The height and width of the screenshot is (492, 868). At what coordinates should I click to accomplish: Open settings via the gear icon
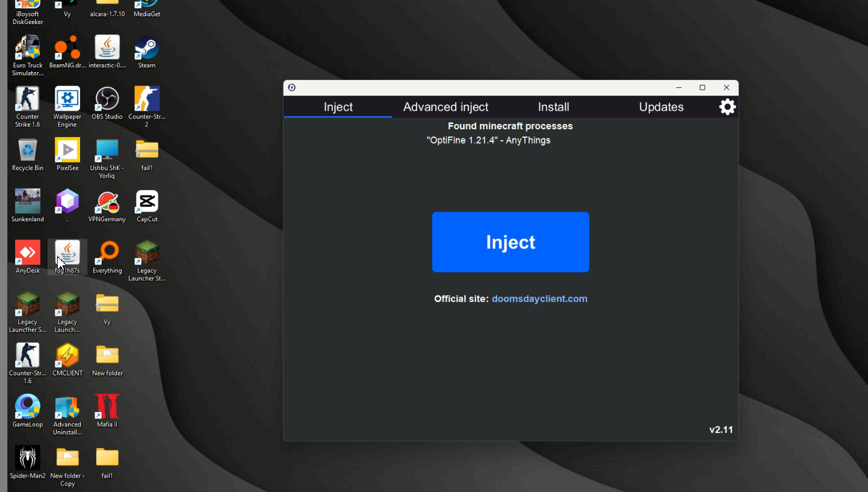tap(727, 107)
